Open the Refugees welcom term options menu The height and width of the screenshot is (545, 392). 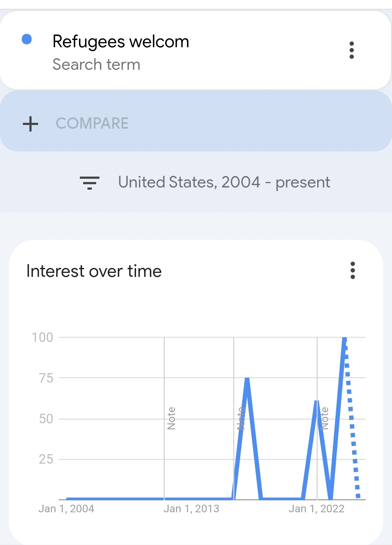pyautogui.click(x=351, y=50)
